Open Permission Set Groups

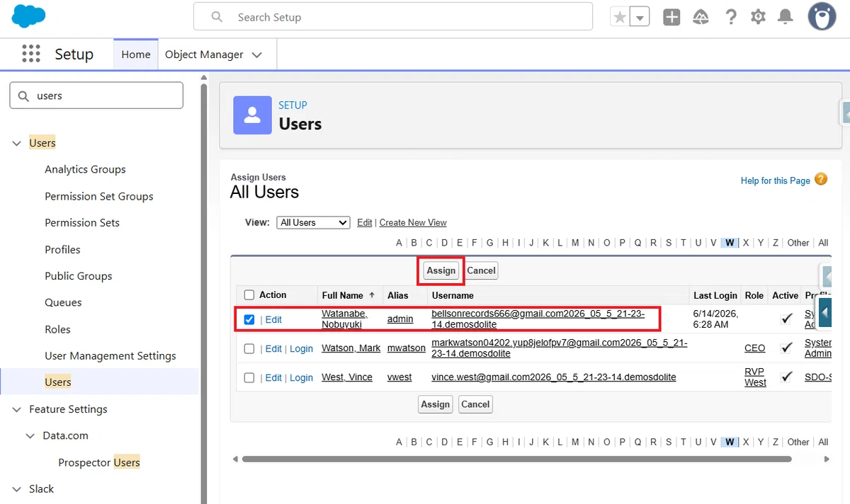[99, 196]
